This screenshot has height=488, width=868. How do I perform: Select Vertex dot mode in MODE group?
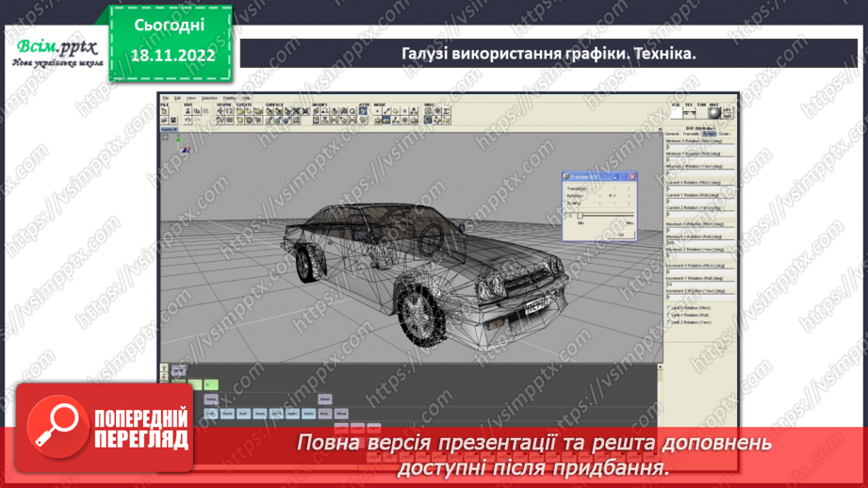coord(378,111)
